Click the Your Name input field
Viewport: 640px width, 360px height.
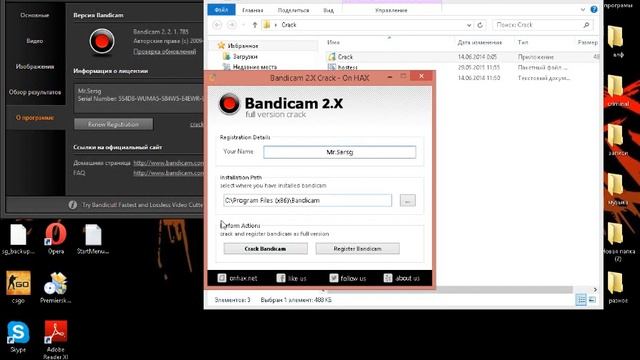[x=340, y=152]
